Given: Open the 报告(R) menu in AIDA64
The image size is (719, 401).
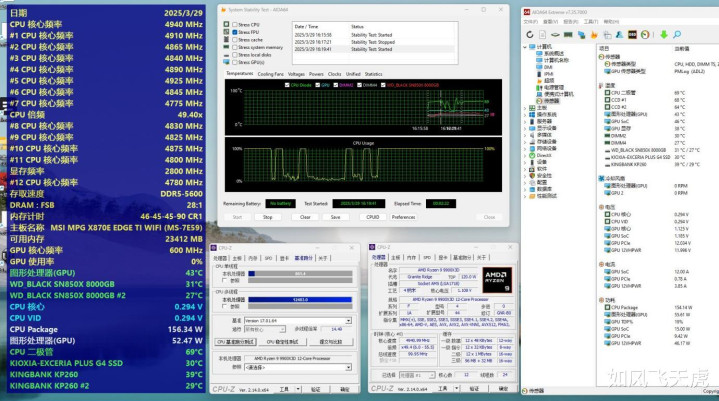Looking at the screenshot, I should 570,22.
